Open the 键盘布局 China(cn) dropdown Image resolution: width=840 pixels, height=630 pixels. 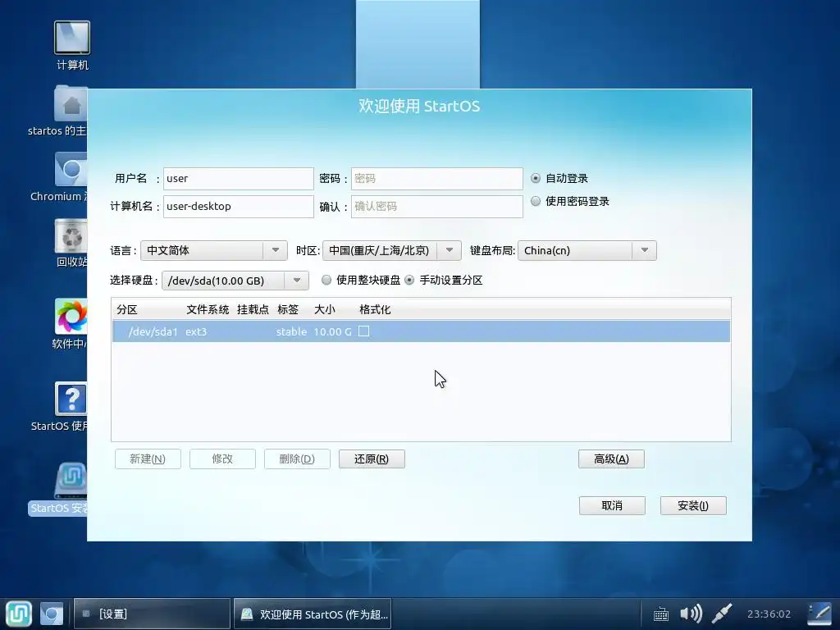point(587,251)
